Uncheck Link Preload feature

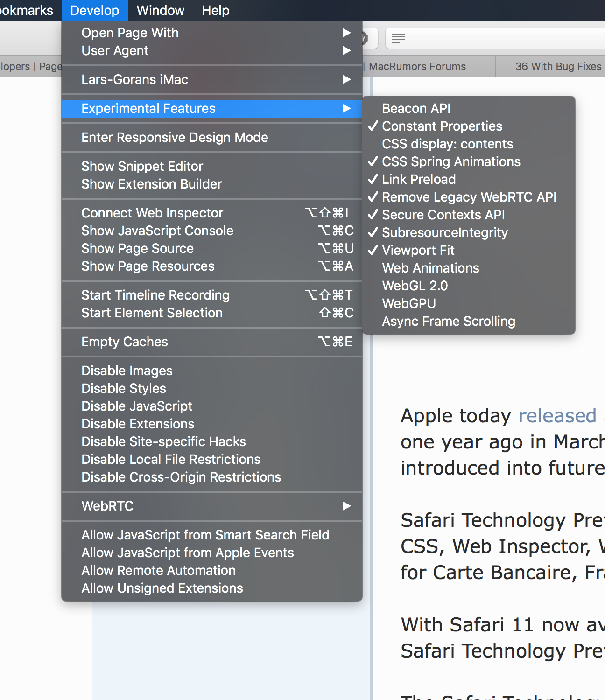click(x=469, y=179)
